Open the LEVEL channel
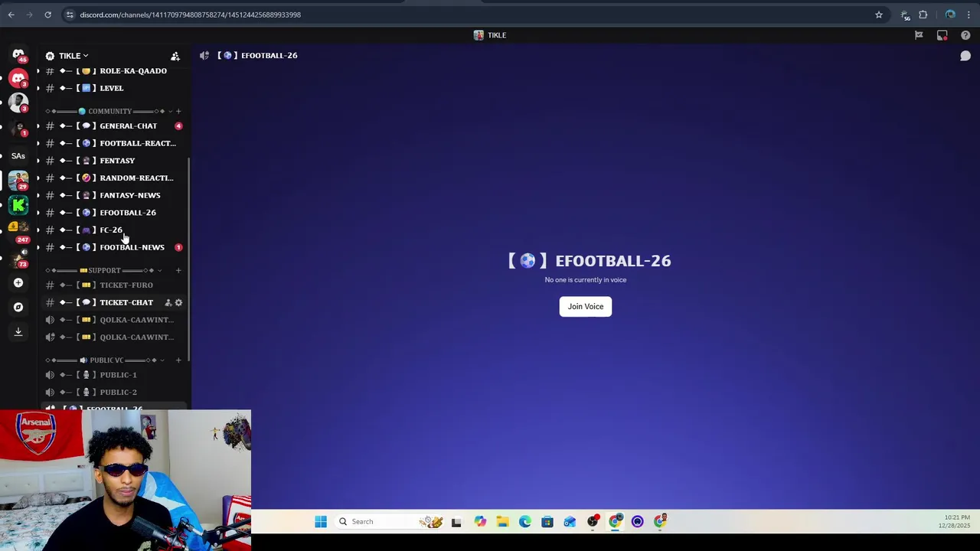This screenshot has width=980, height=551. (x=113, y=88)
